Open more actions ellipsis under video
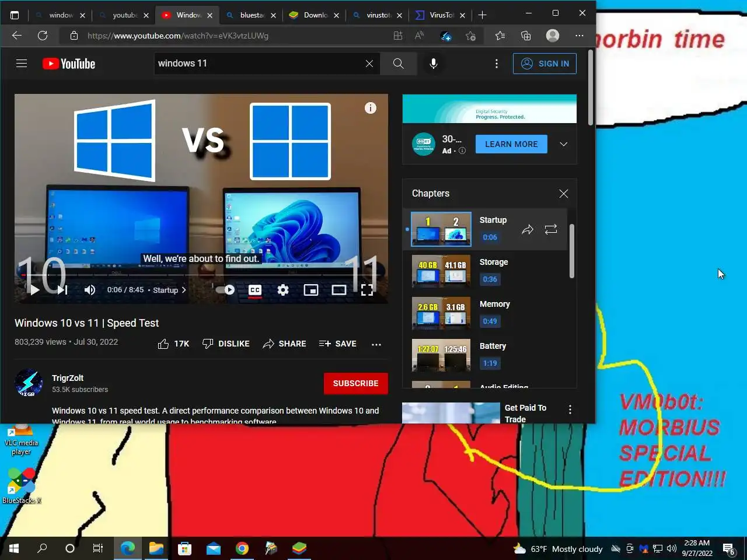The image size is (747, 560). tap(376, 344)
